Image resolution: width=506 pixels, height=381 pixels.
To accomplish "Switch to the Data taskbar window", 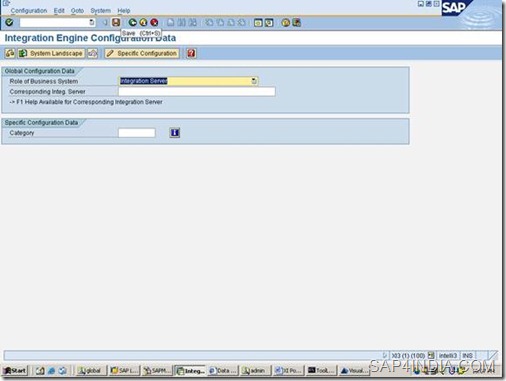I will coord(223,370).
